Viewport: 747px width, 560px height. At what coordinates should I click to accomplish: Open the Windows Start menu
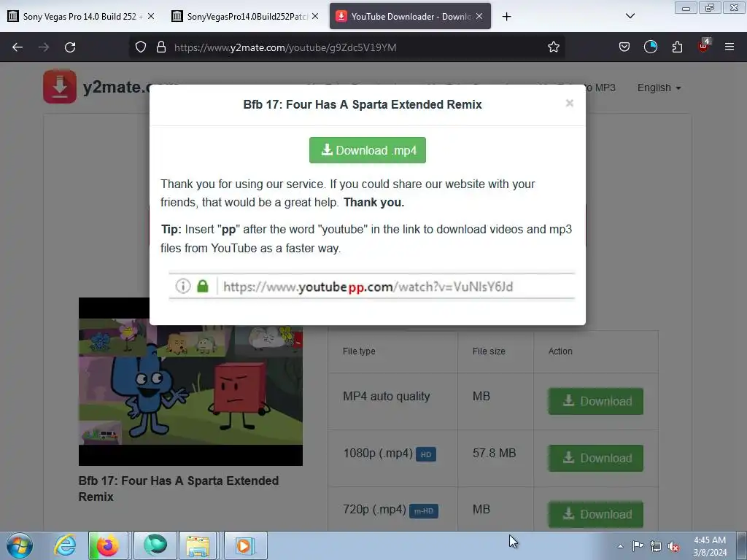[x=20, y=545]
